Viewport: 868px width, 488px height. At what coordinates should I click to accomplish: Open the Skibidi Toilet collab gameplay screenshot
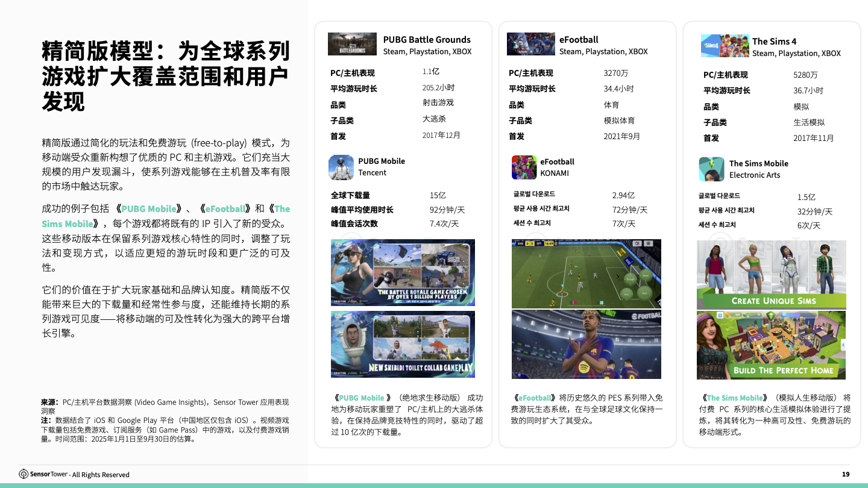click(403, 345)
